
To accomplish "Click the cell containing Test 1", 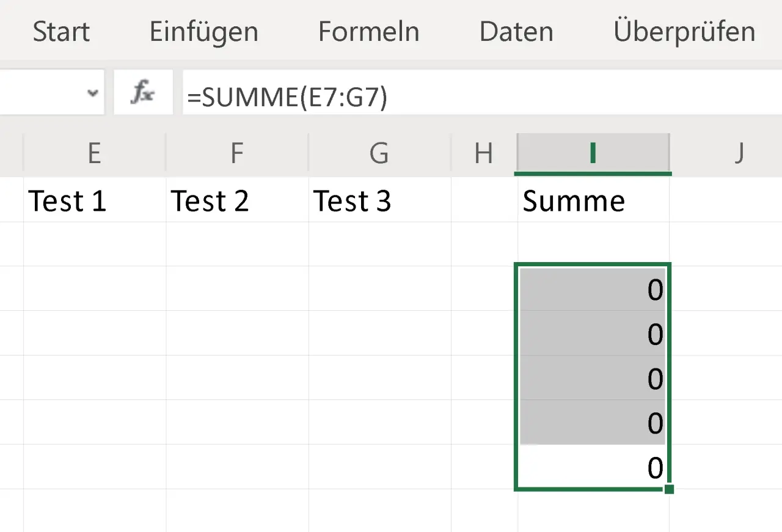I will [x=67, y=200].
